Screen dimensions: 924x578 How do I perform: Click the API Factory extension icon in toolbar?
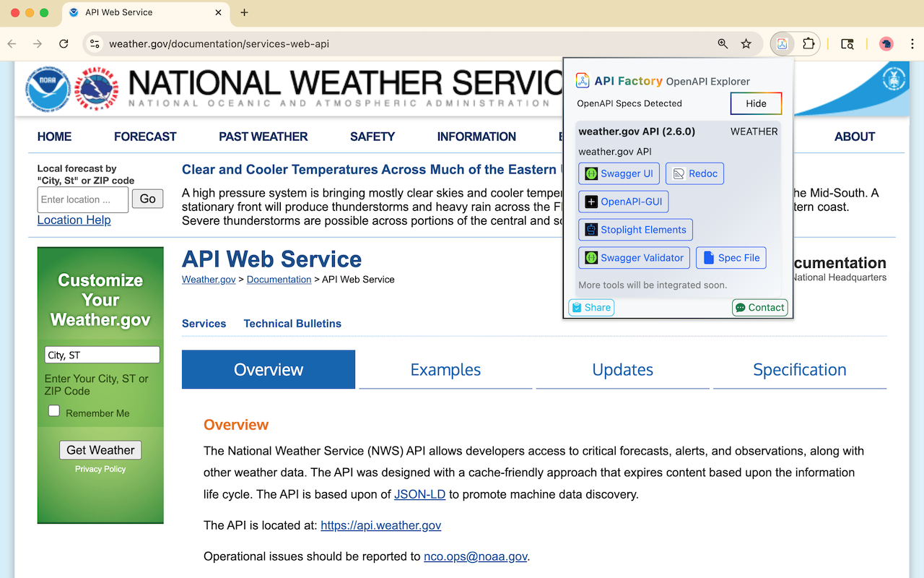[x=782, y=44]
